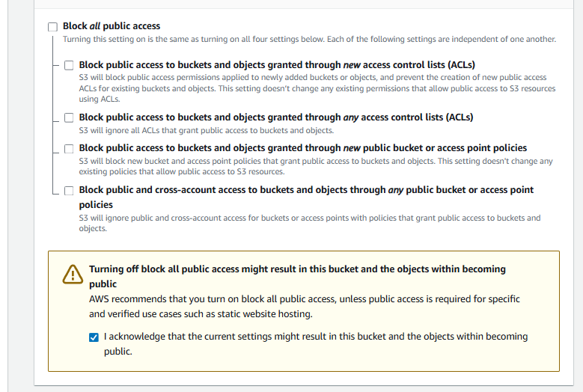This screenshot has width=583, height=392.
Task: Click the 'AWS recommends that you turn on' paragraph
Action: pyautogui.click(x=304, y=299)
